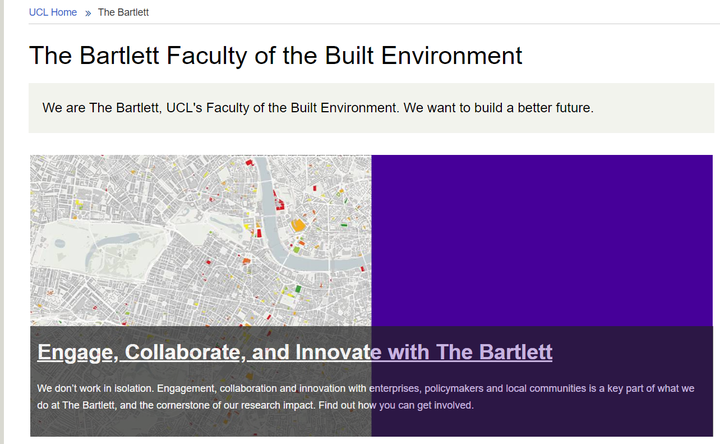
Task: Click the 'We are The Bartlett' intro banner
Action: 370,107
